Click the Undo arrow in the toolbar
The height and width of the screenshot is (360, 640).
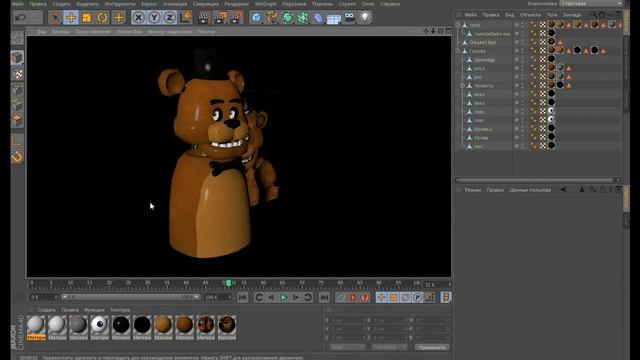[20, 18]
